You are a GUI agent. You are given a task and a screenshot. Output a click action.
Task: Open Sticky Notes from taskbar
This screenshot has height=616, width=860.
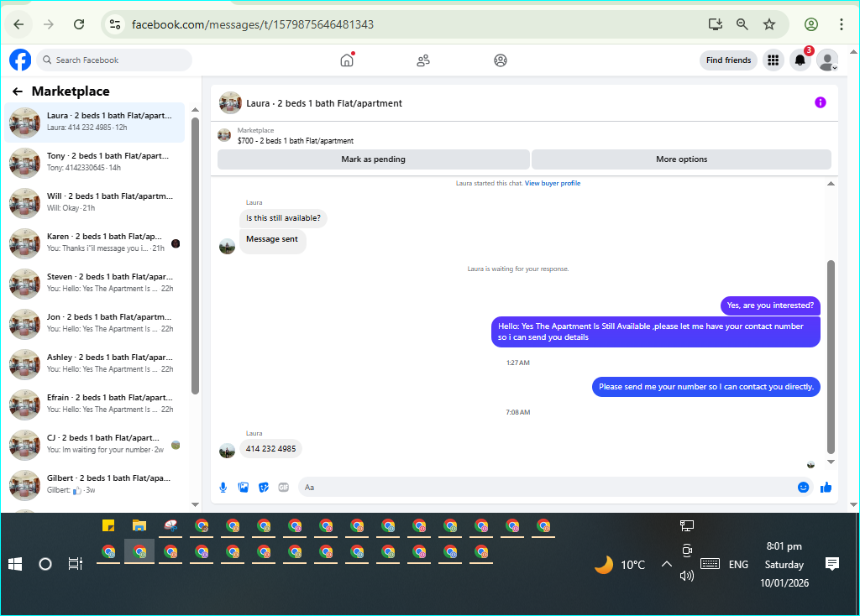(x=108, y=526)
